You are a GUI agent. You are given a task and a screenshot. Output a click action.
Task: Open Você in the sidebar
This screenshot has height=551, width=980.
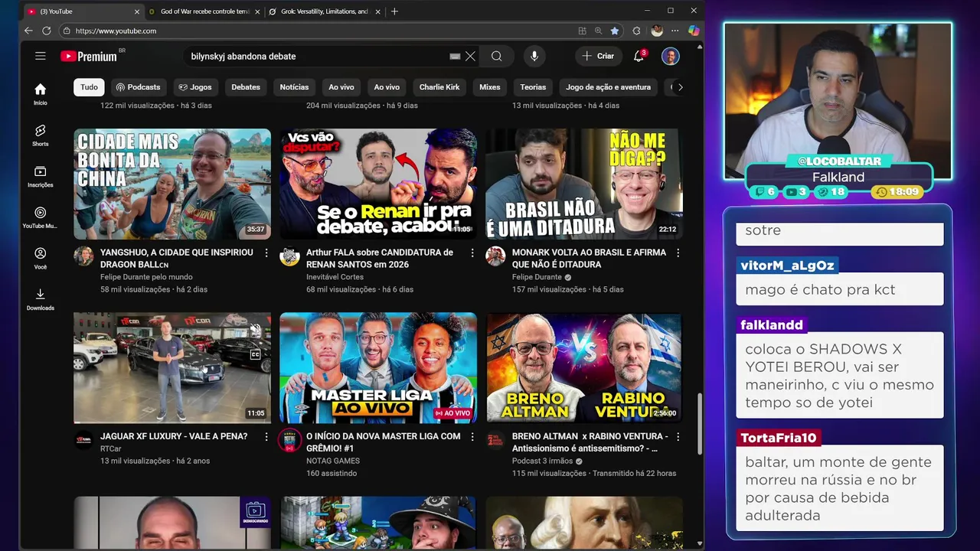pos(41,259)
